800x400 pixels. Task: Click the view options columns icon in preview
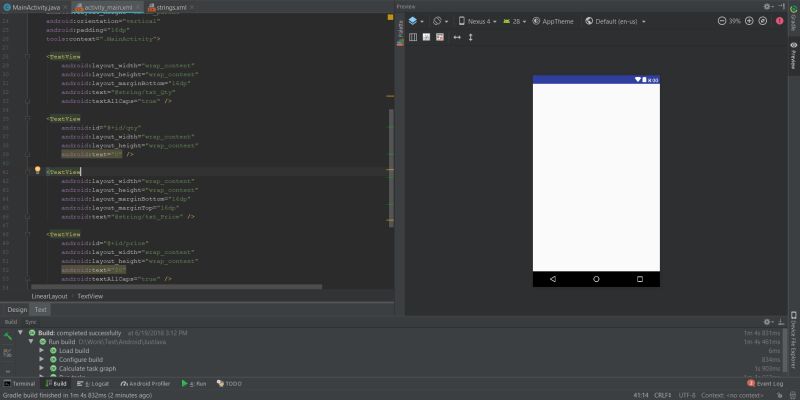[413, 37]
